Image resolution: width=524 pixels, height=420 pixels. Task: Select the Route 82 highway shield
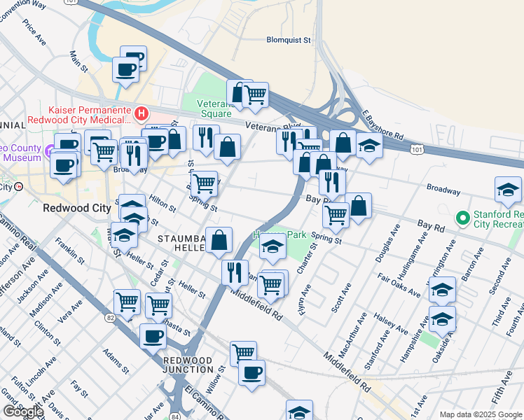(x=110, y=318)
